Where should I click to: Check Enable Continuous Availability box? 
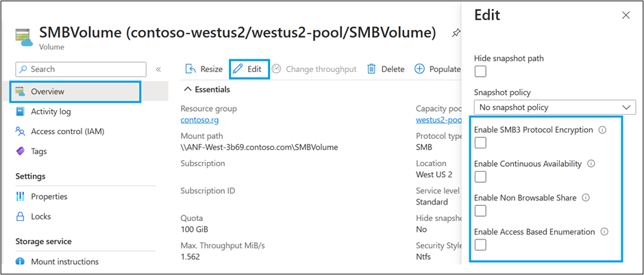480,176
